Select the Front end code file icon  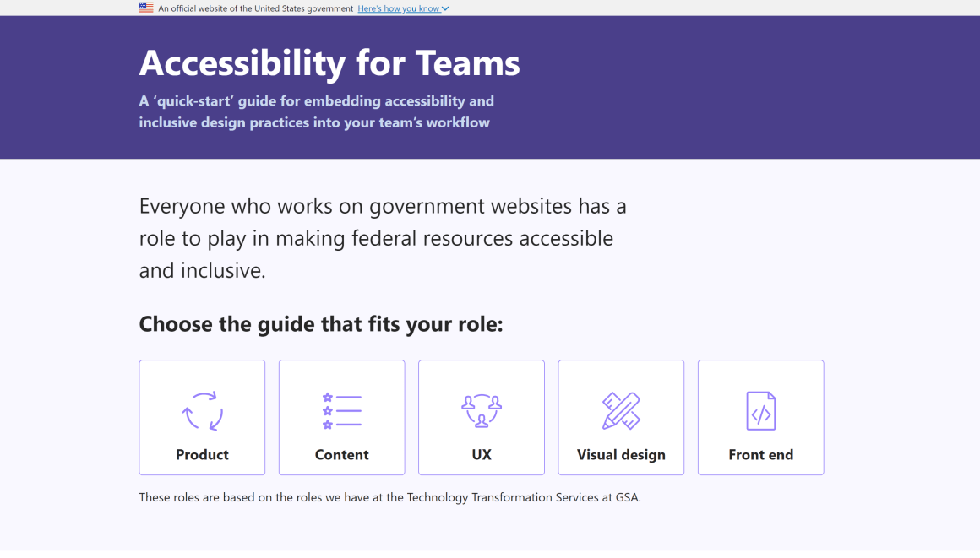[760, 411]
